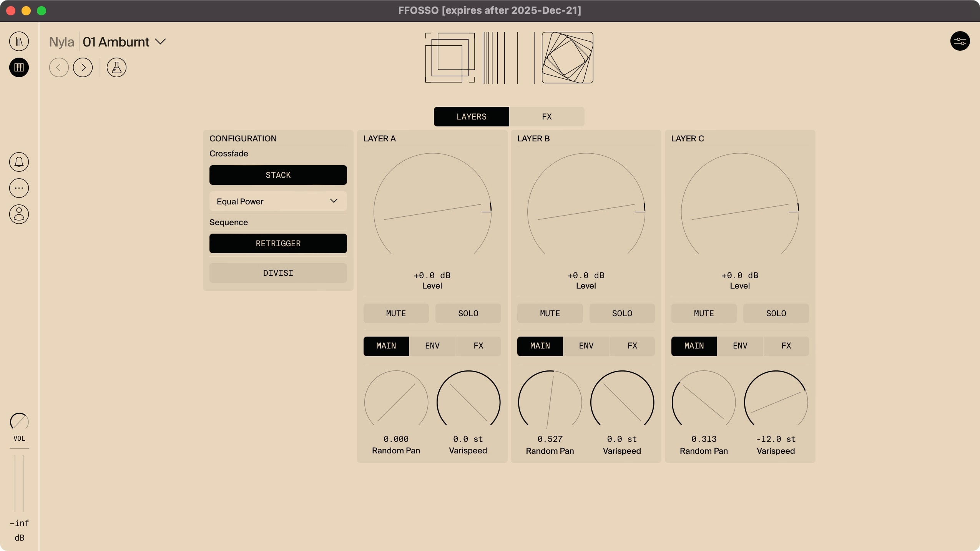This screenshot has height=551, width=980.
Task: Open the library browser in the sidebar
Action: pyautogui.click(x=19, y=41)
